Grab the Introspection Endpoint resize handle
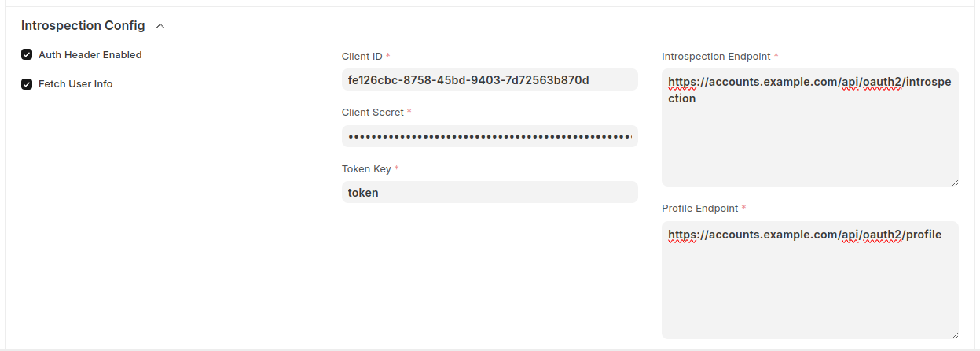The image size is (980, 351). (x=954, y=182)
